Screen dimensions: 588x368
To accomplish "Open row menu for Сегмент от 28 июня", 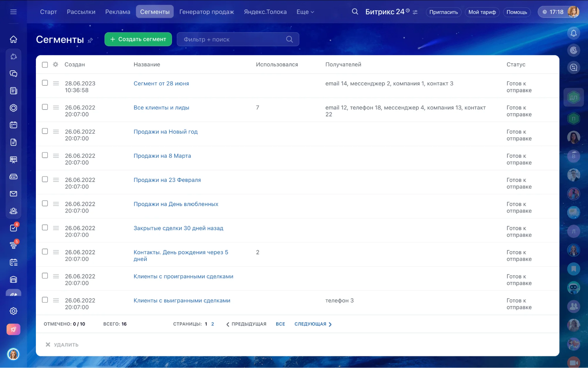I will tap(56, 83).
